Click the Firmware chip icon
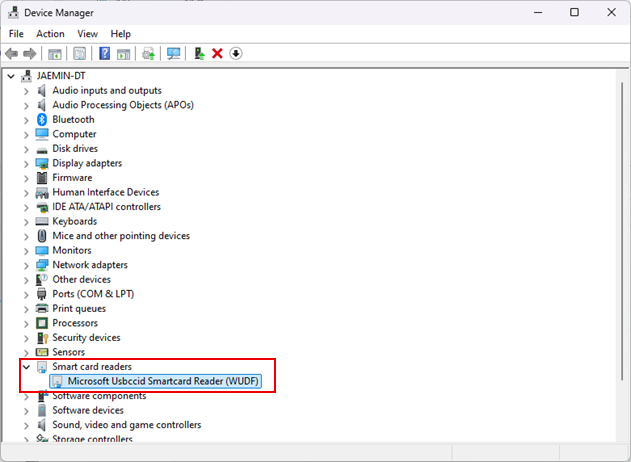This screenshot has height=462, width=631. [42, 177]
